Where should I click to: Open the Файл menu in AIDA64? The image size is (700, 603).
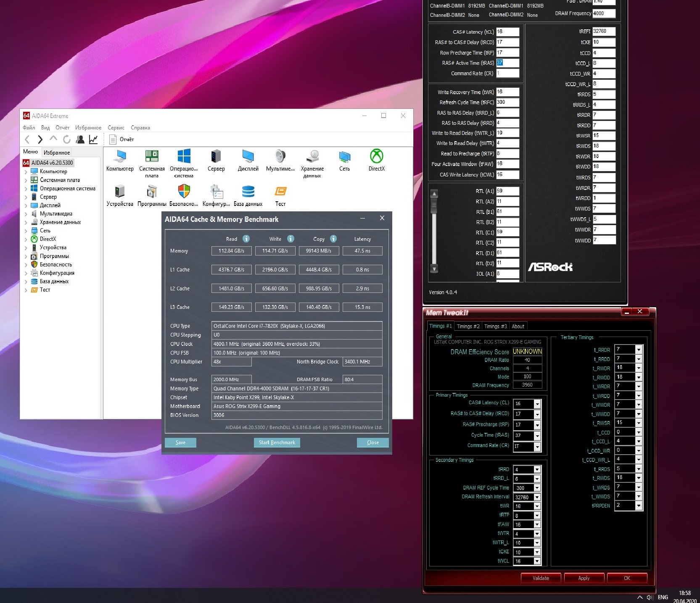29,128
